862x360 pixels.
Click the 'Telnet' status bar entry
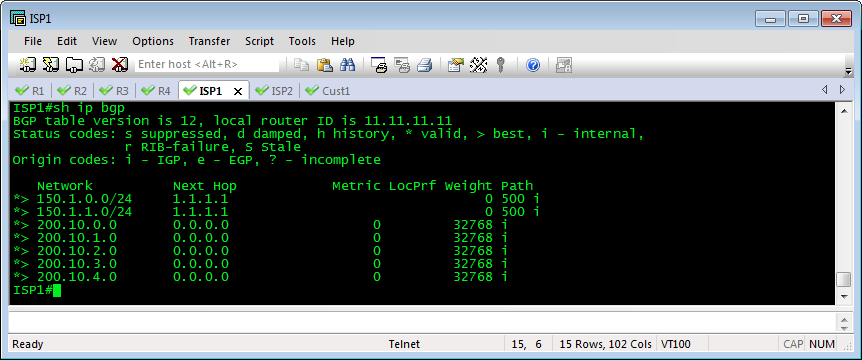coord(404,345)
